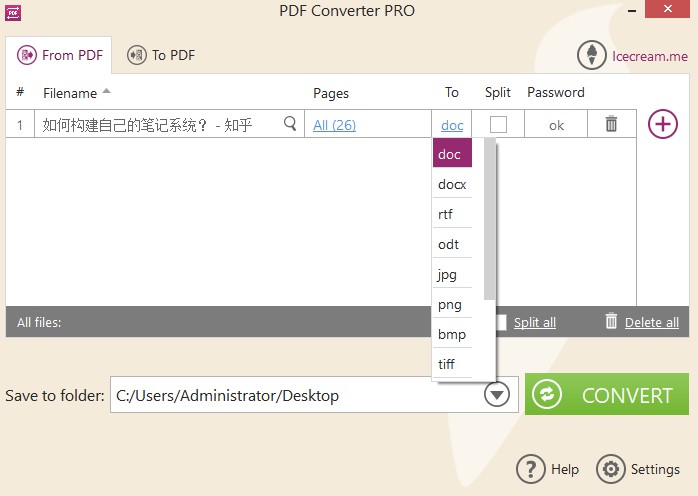The height and width of the screenshot is (496, 698).
Task: Click the Delete all link
Action: tap(652, 322)
